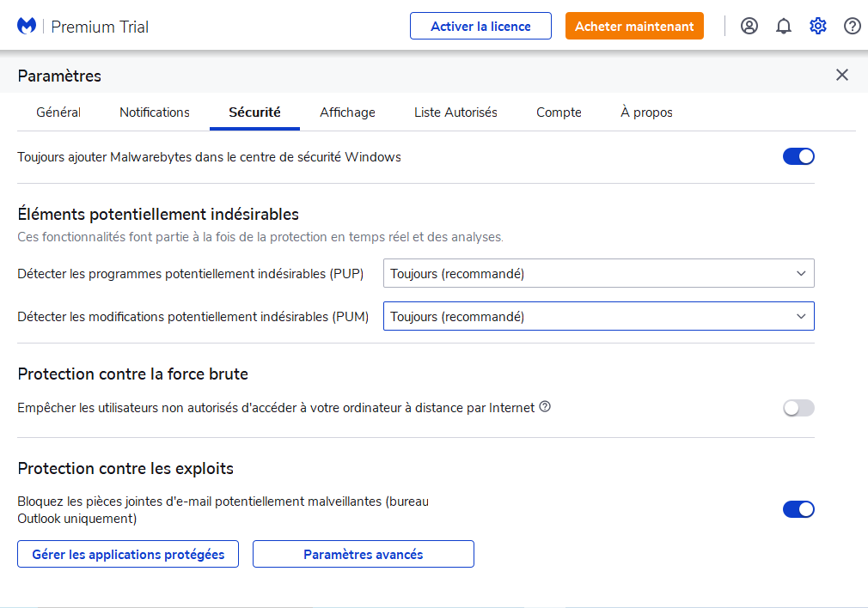
Task: Open the account profile icon
Action: click(749, 26)
